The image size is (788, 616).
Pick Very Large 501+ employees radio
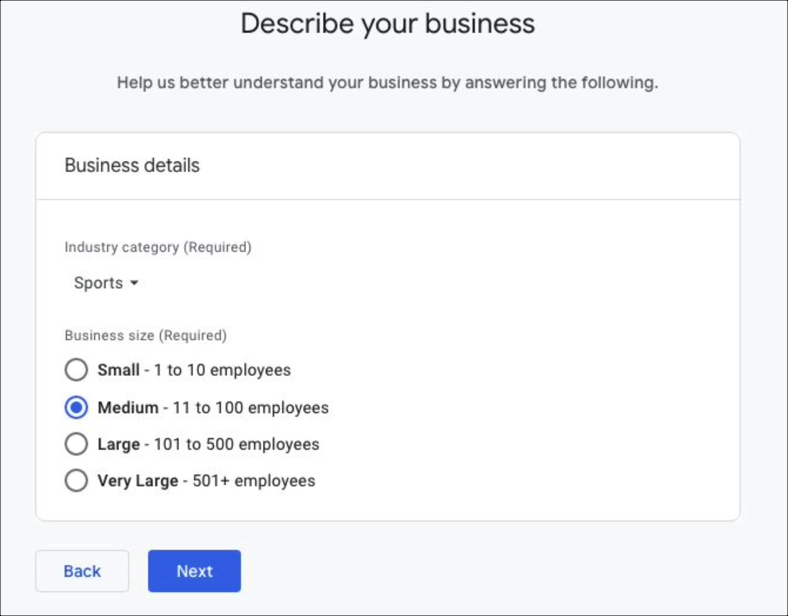(x=76, y=480)
